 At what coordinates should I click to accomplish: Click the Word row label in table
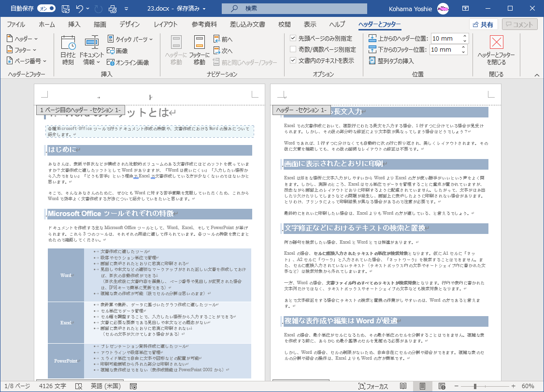pyautogui.click(x=66, y=276)
